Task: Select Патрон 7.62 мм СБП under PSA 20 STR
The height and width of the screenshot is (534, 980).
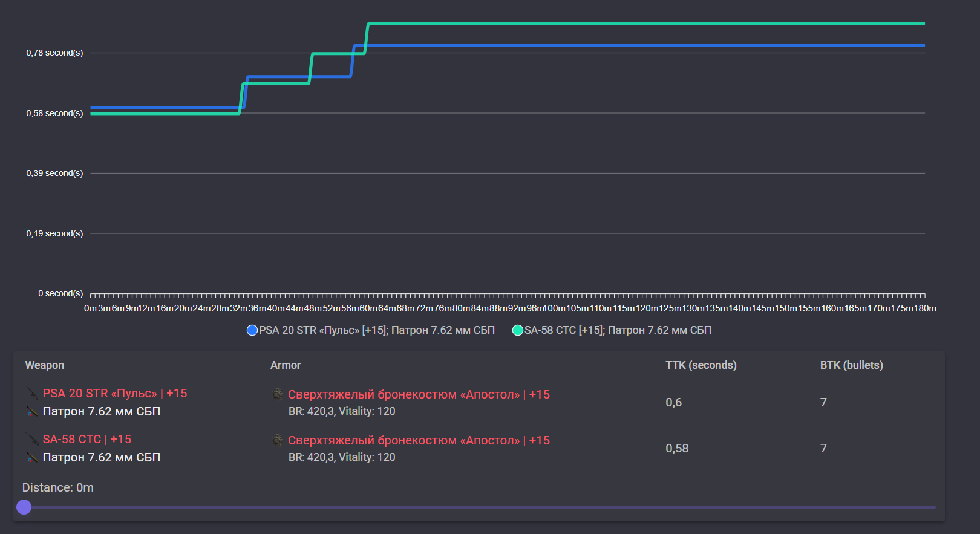Action: (102, 412)
